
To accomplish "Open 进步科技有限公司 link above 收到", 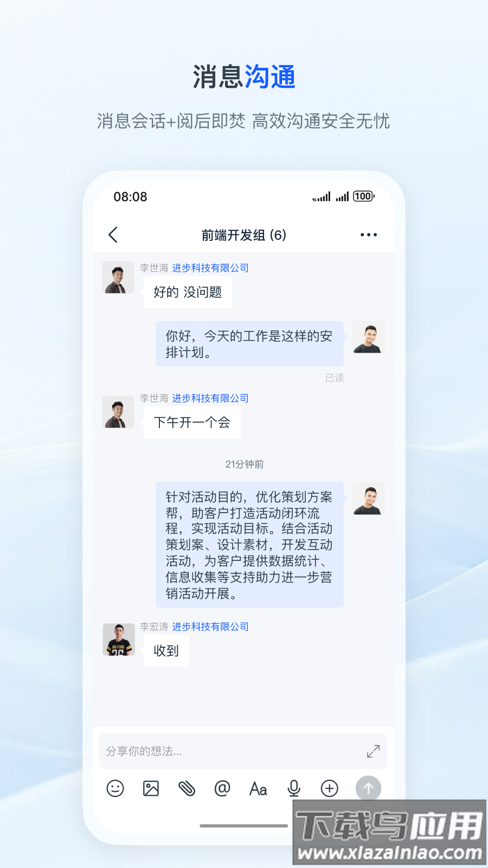I will [210, 627].
